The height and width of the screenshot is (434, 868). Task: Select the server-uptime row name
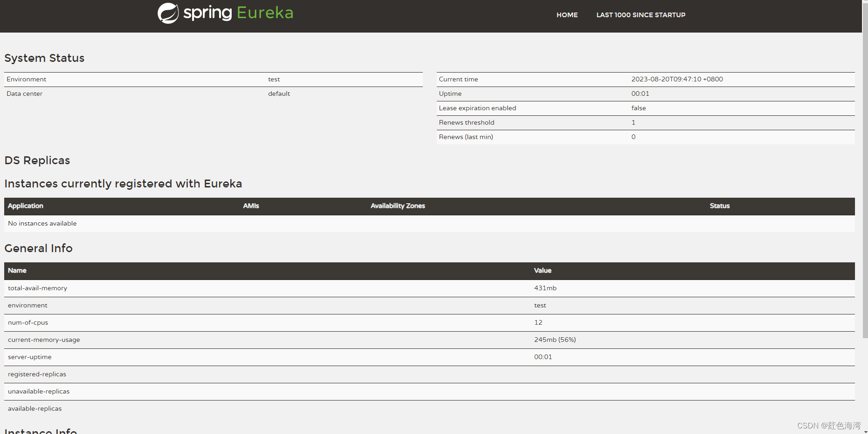(30, 357)
